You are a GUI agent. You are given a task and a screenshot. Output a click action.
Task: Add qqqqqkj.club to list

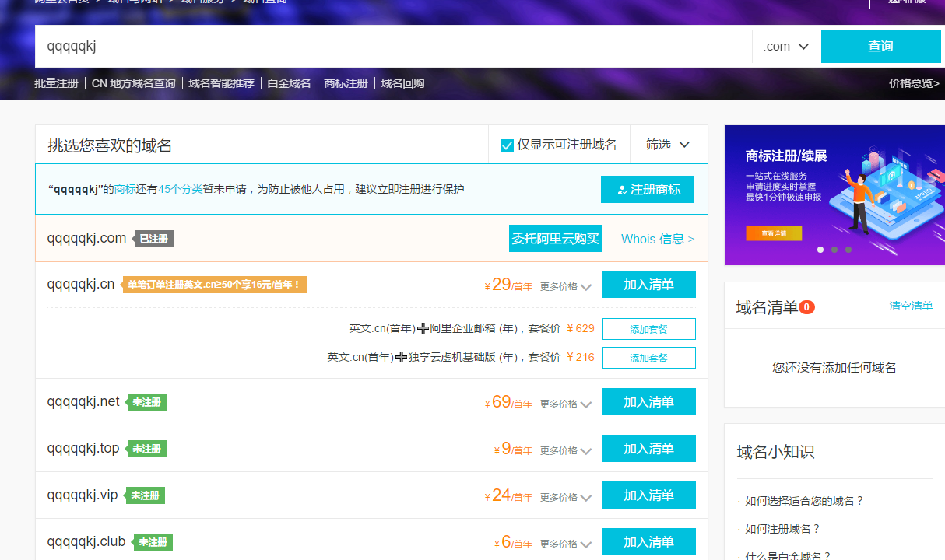[649, 542]
